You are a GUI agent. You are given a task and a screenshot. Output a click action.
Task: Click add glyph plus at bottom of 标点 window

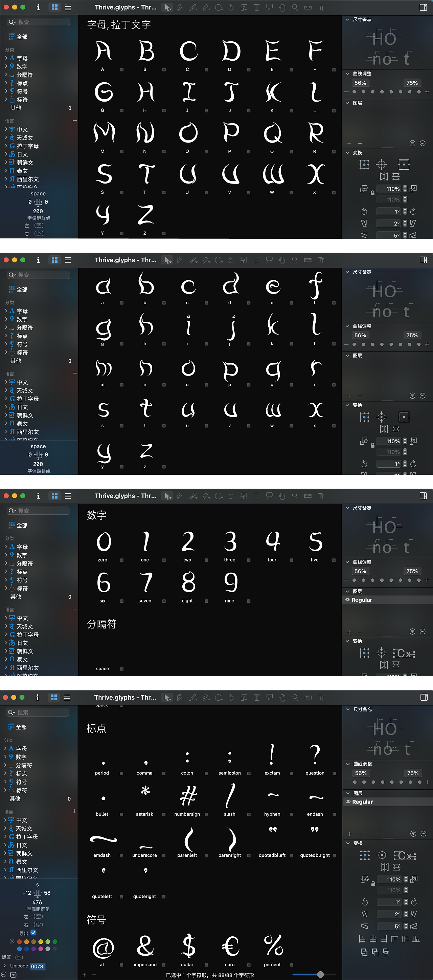(84, 975)
